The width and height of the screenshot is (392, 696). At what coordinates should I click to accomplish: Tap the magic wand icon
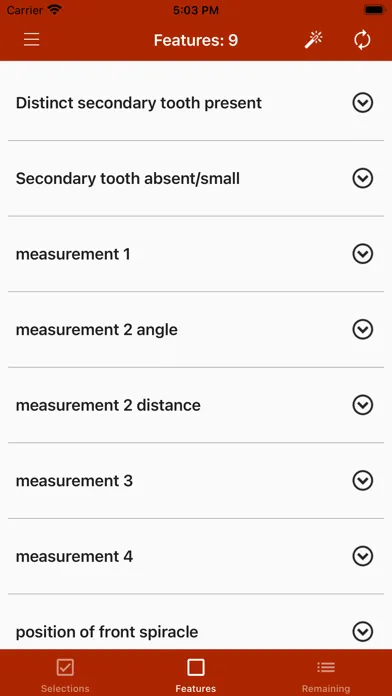[313, 40]
